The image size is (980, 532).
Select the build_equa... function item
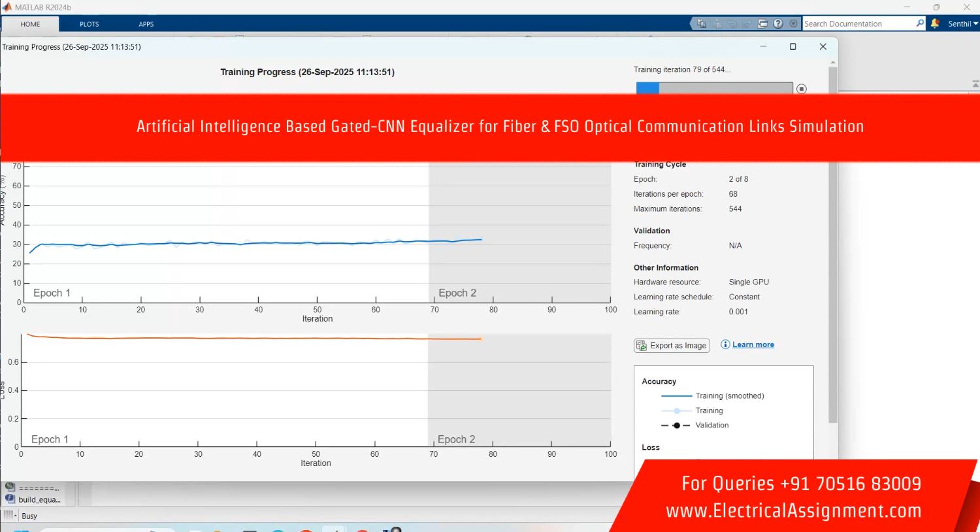click(x=39, y=499)
